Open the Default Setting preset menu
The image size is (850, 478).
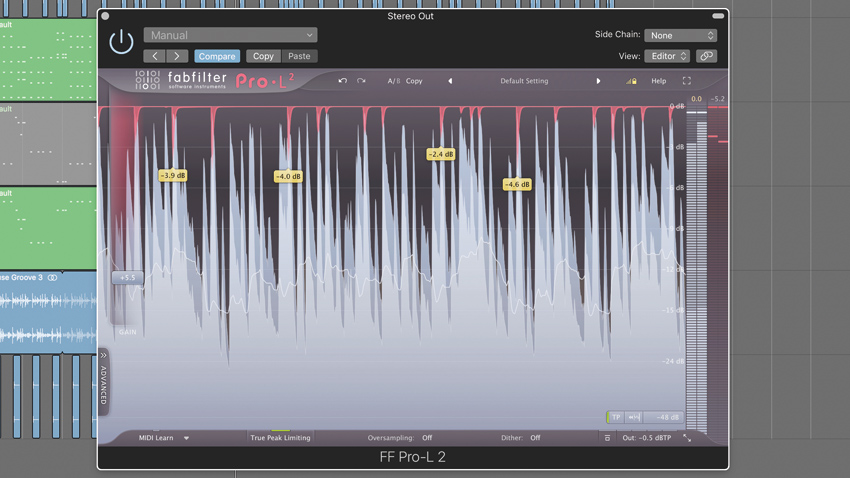524,81
